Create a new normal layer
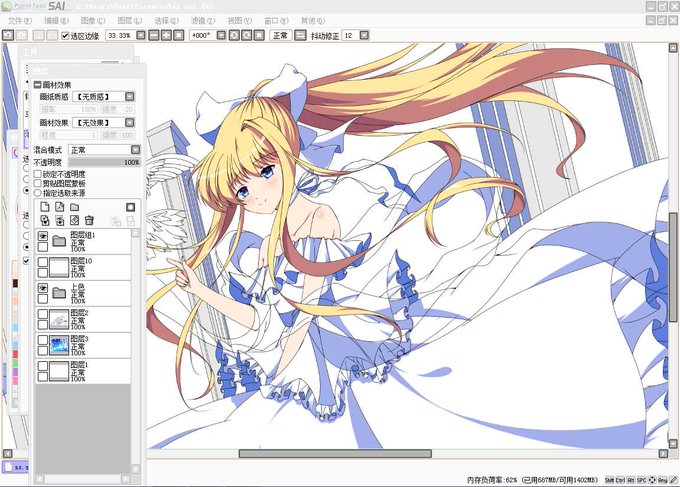 (45, 207)
